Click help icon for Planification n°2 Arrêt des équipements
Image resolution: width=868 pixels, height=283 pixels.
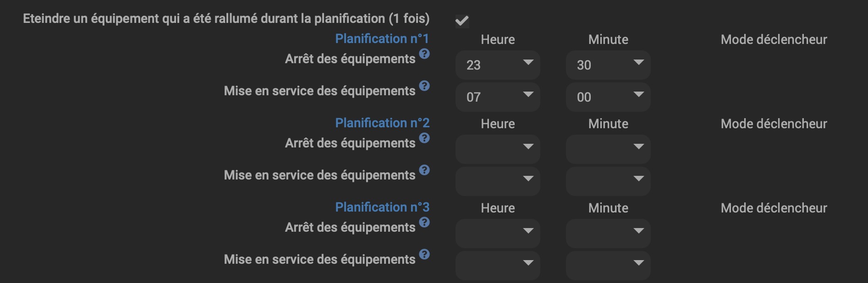pyautogui.click(x=424, y=138)
